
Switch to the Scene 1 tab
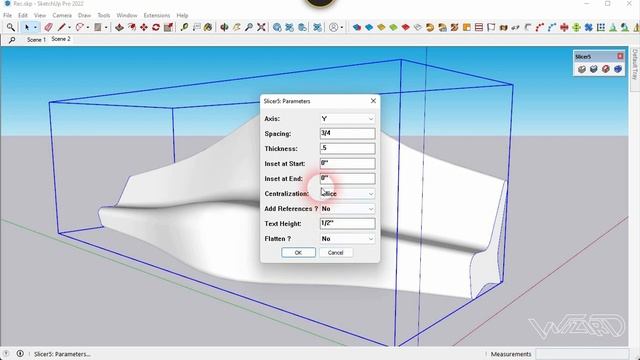36,40
